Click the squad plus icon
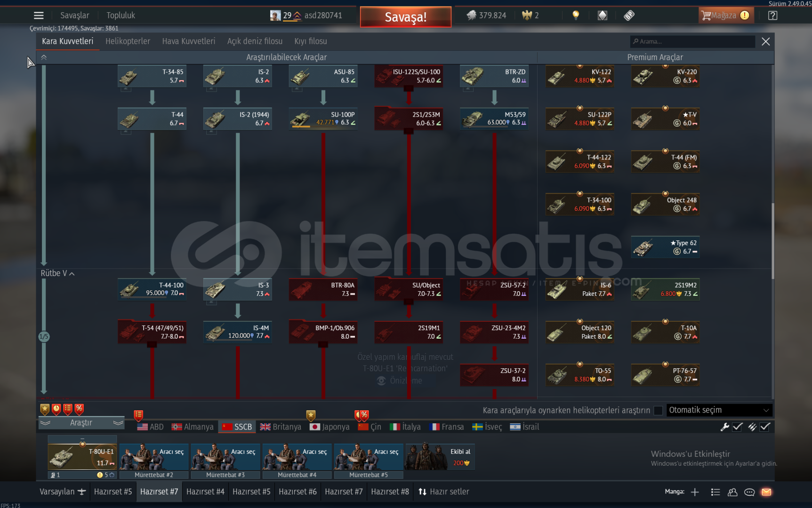Viewport: 812px width, 508px height. coord(695,492)
